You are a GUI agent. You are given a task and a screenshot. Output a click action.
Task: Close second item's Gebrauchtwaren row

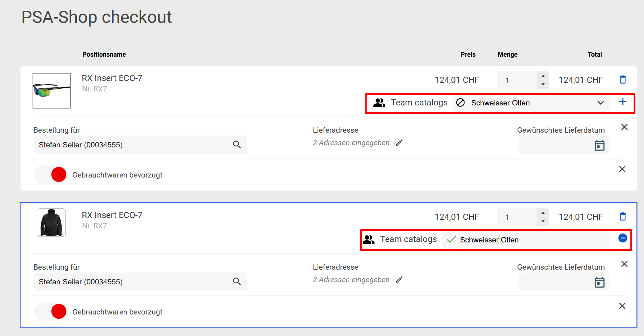(622, 306)
